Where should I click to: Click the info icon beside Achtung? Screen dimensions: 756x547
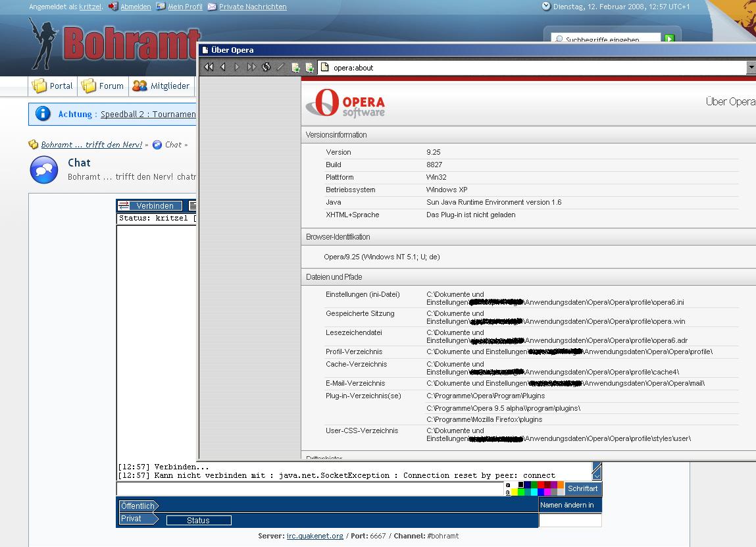tap(43, 114)
